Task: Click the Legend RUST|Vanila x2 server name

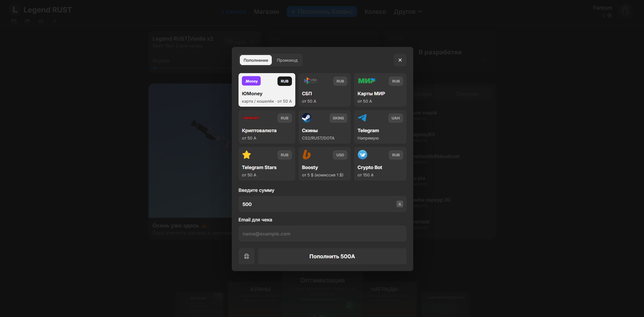Action: coord(183,39)
